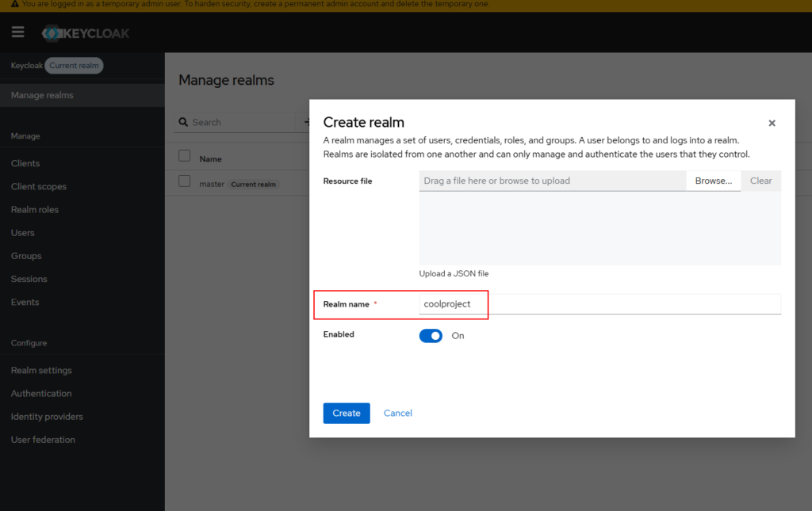The width and height of the screenshot is (812, 511).
Task: Clear the uploaded resource file
Action: [x=760, y=181]
